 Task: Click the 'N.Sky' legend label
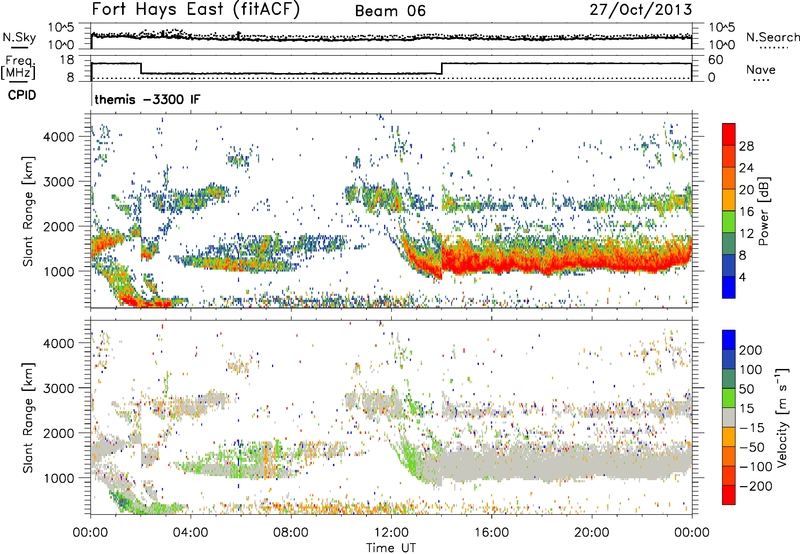coord(19,37)
